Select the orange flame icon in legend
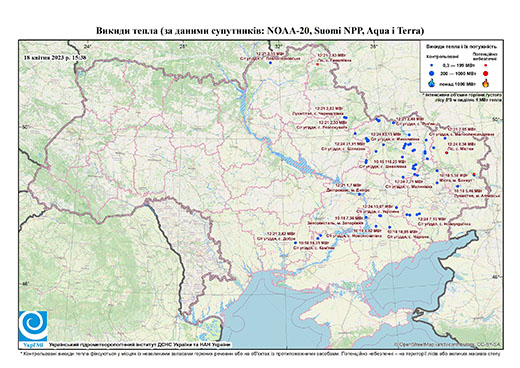 click(486, 83)
